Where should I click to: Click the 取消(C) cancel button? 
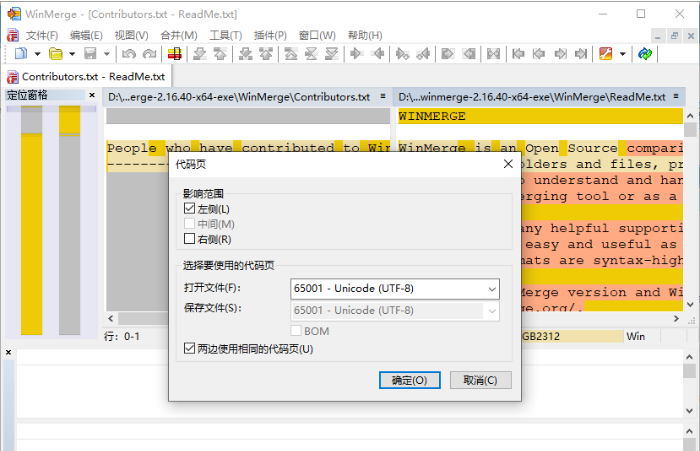point(480,380)
